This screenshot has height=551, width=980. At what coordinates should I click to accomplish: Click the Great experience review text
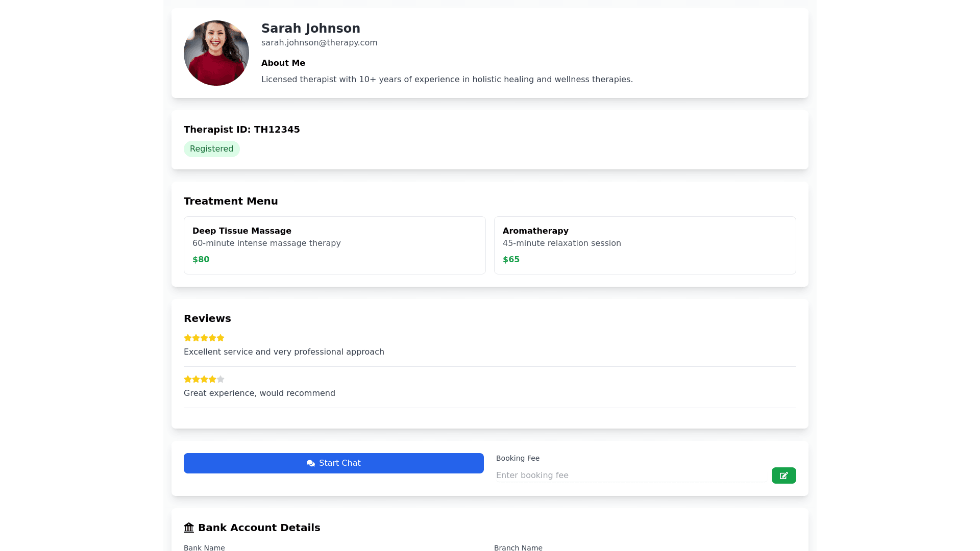tap(259, 393)
